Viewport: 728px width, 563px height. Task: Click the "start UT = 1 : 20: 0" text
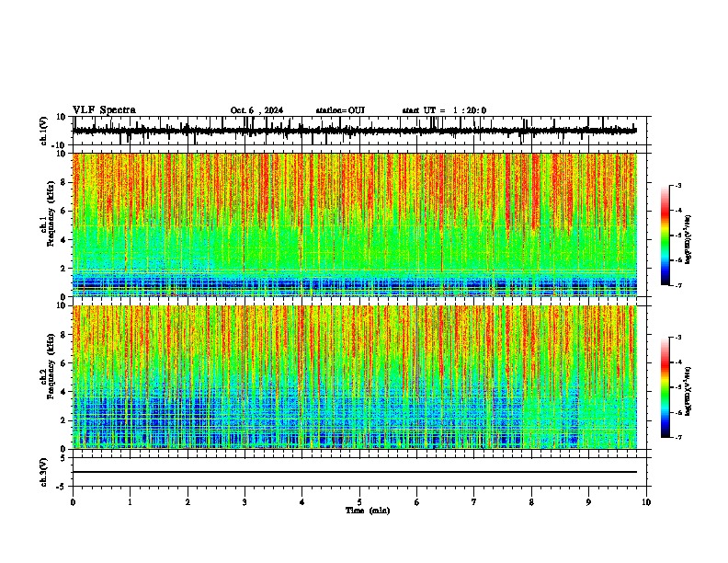pyautogui.click(x=444, y=110)
